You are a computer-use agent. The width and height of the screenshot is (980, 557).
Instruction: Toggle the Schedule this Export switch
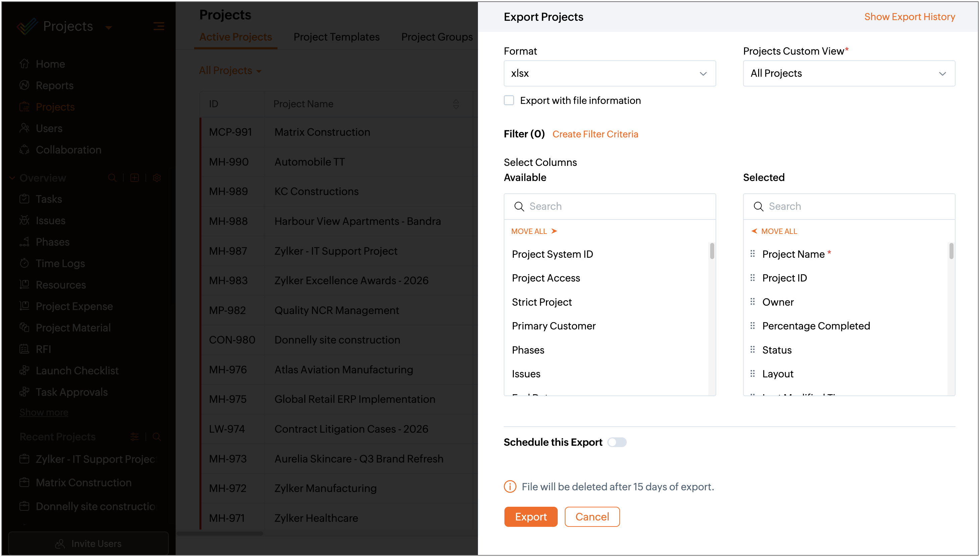[x=617, y=442]
